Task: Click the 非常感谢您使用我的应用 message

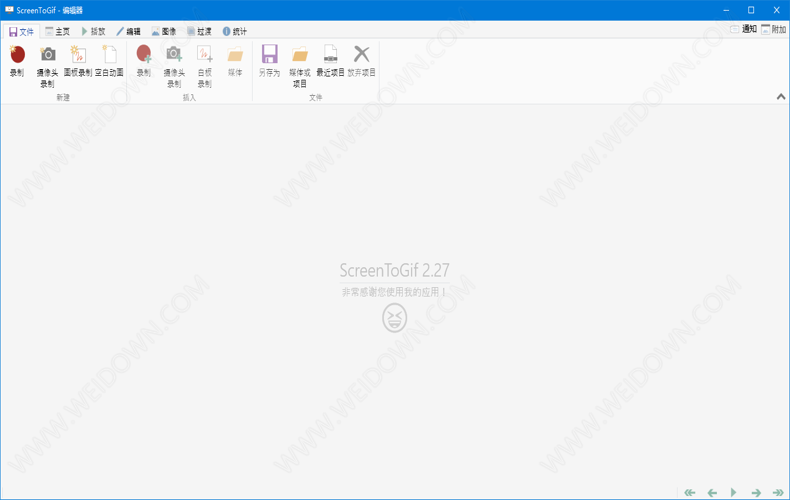Action: tap(394, 292)
